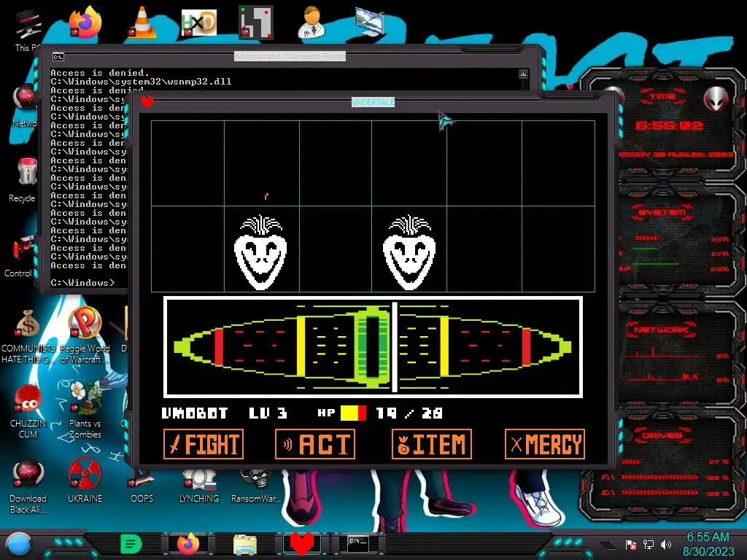Click the yellow HP bar
The height and width of the screenshot is (560, 747).
coord(354,413)
